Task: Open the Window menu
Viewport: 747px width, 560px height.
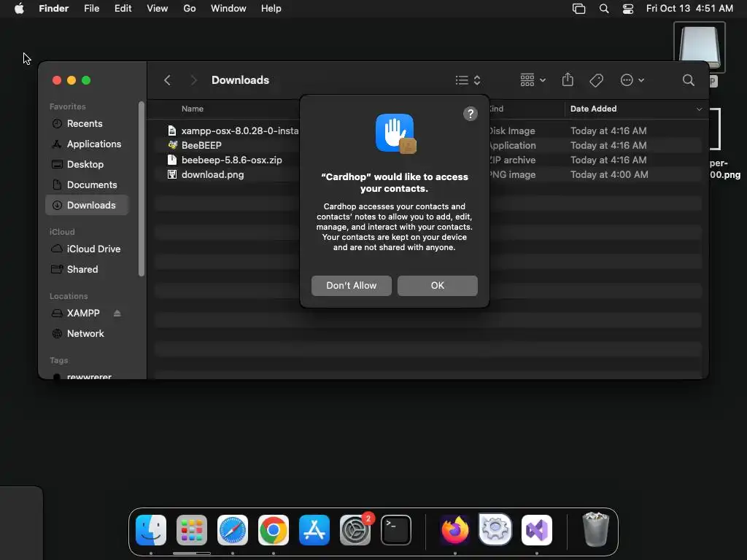Action: pos(228,9)
